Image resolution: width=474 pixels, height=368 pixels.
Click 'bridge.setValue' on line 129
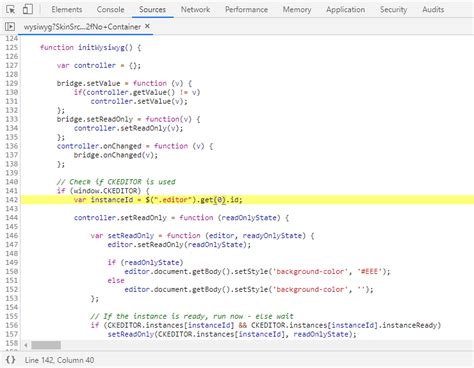88,83
